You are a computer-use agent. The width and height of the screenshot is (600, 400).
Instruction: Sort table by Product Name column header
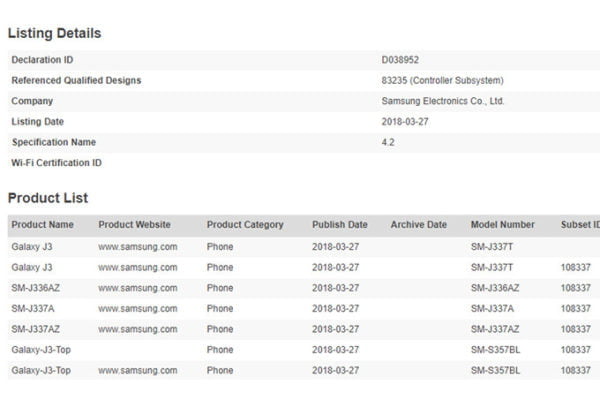click(42, 225)
